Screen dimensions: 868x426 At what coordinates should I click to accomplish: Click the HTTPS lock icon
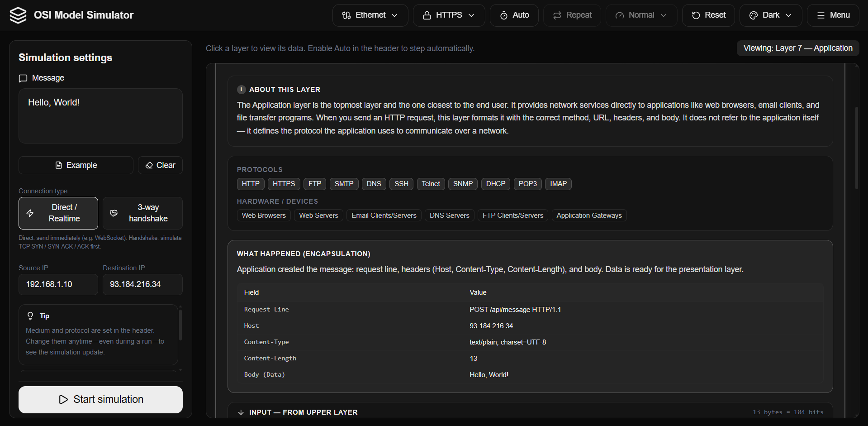[427, 15]
